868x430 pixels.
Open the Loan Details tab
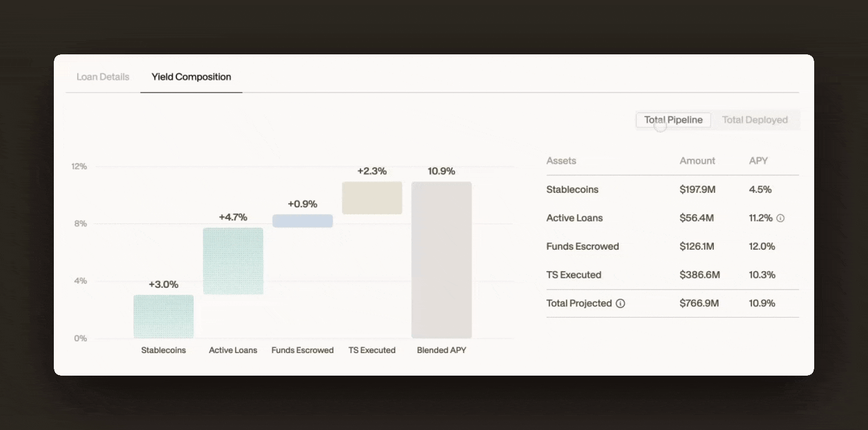point(103,77)
